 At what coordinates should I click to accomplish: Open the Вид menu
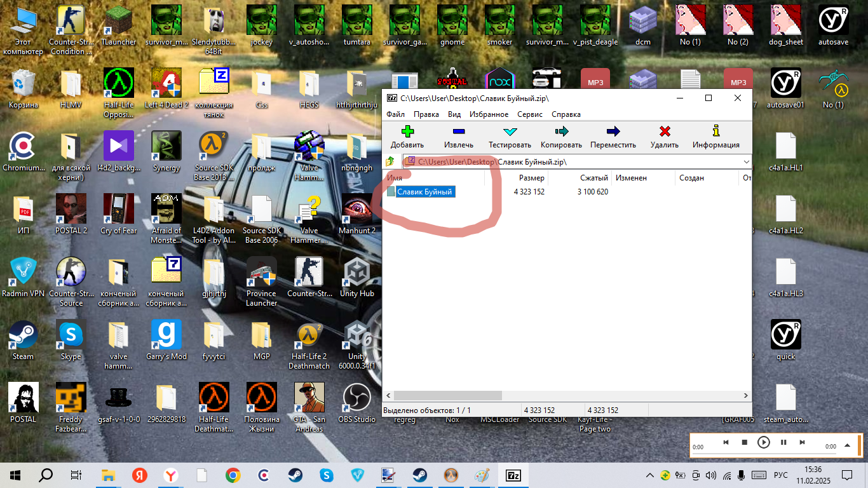coord(454,114)
